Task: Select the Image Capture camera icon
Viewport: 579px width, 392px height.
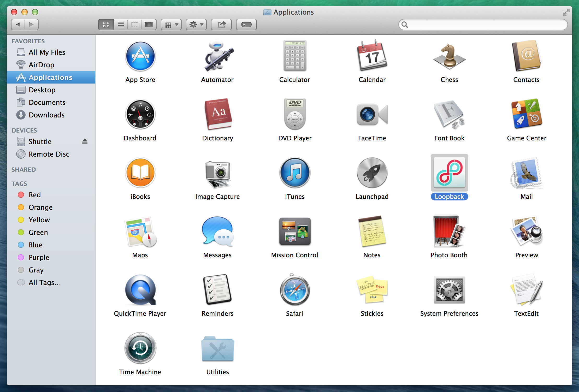Action: pos(218,174)
